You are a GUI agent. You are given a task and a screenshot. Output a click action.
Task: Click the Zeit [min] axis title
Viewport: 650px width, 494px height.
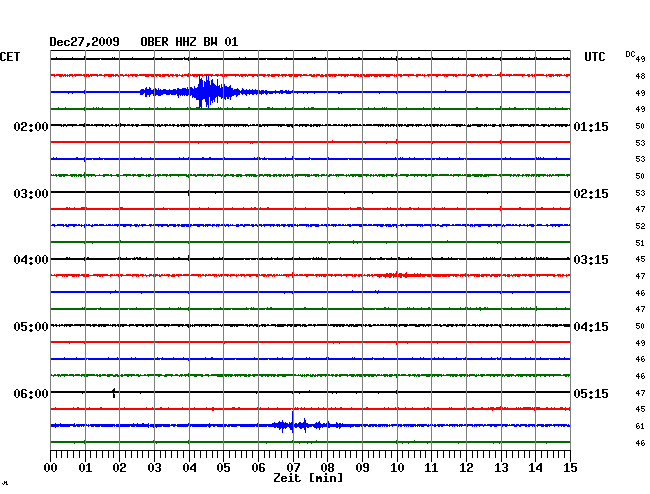point(308,478)
